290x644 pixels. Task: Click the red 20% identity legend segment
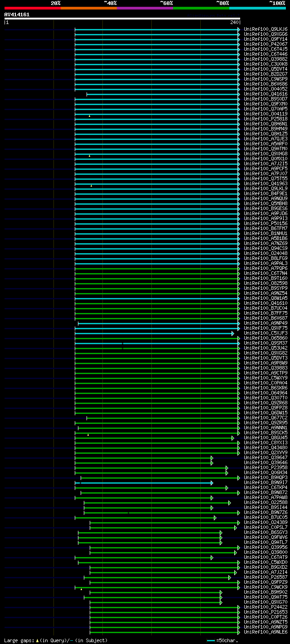coord(33,8)
